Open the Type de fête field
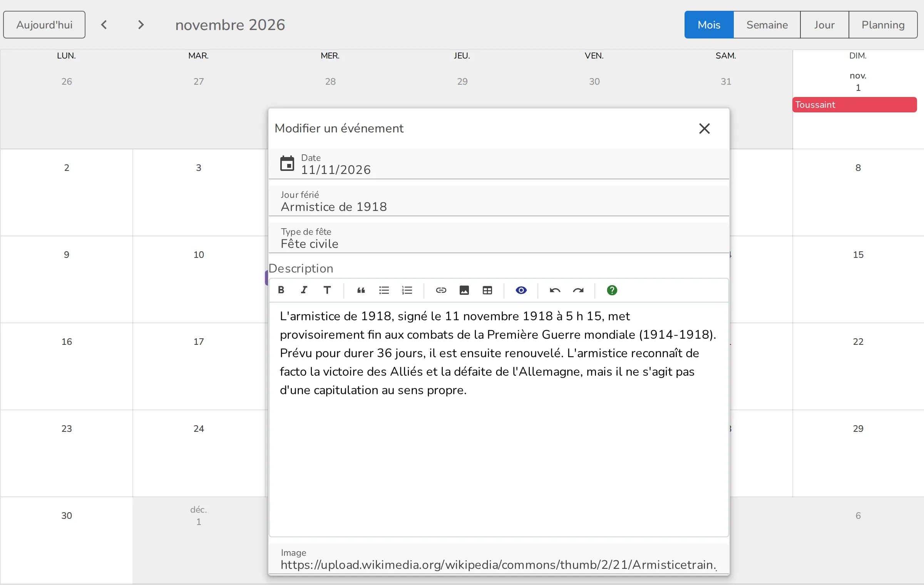The height and width of the screenshot is (585, 924). pos(499,238)
